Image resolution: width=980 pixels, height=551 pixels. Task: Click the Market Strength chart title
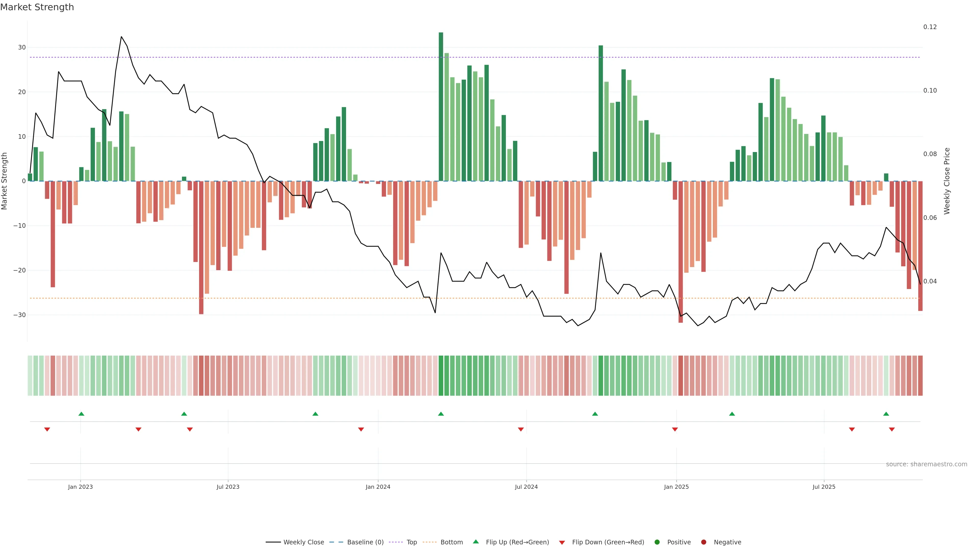click(x=37, y=7)
